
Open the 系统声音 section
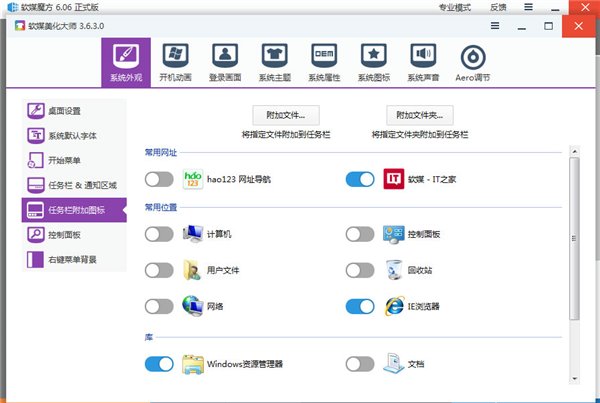423,62
